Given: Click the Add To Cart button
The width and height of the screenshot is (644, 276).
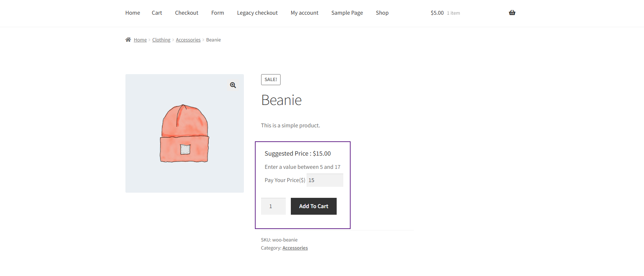Looking at the screenshot, I should 314,206.
